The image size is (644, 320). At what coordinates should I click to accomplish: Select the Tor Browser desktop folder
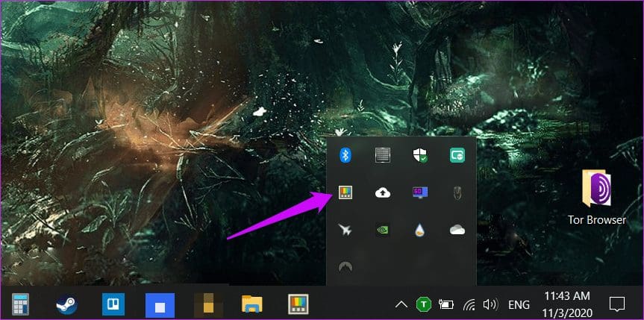click(x=597, y=197)
